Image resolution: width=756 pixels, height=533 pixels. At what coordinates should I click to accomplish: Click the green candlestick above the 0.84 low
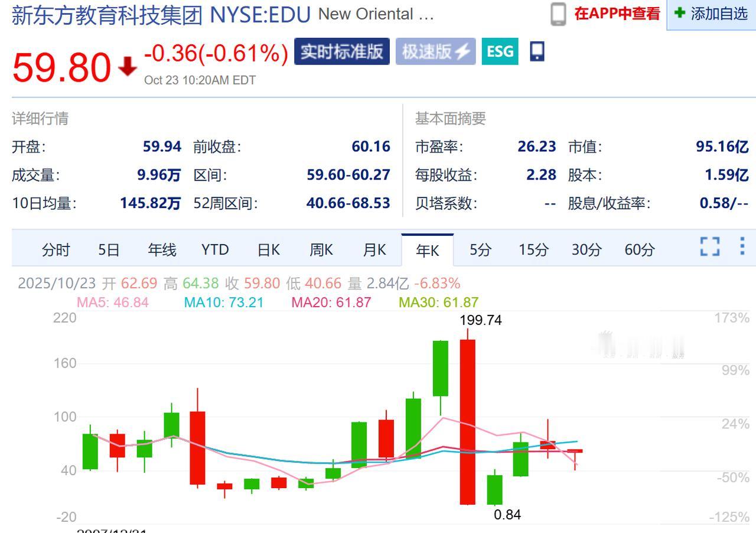(x=495, y=489)
